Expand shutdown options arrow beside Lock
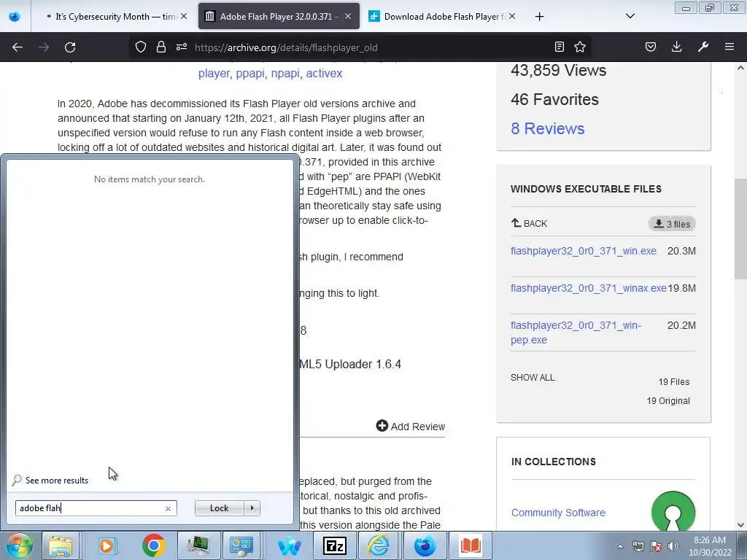Image resolution: width=747 pixels, height=560 pixels. (x=252, y=508)
